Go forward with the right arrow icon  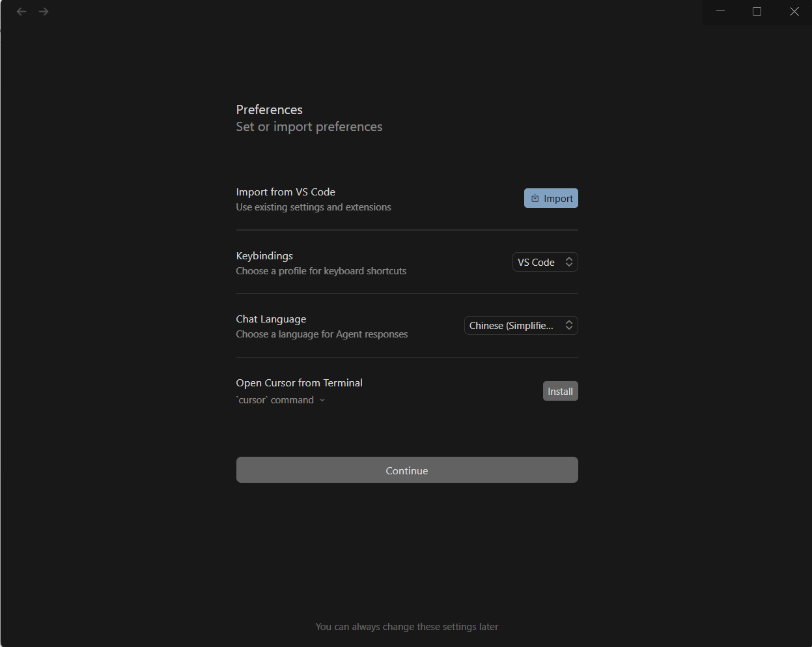(44, 12)
